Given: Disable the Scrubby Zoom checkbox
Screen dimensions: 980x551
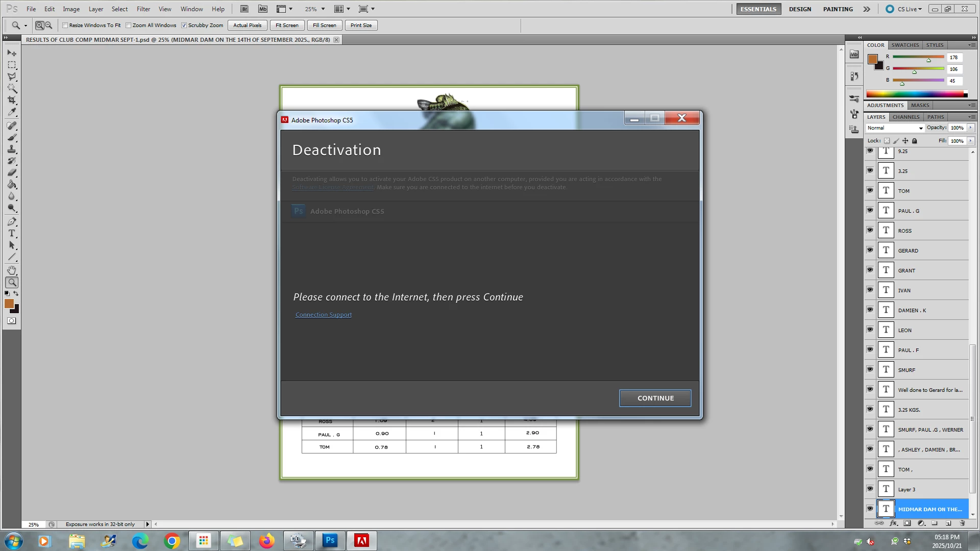Looking at the screenshot, I should tap(184, 26).
